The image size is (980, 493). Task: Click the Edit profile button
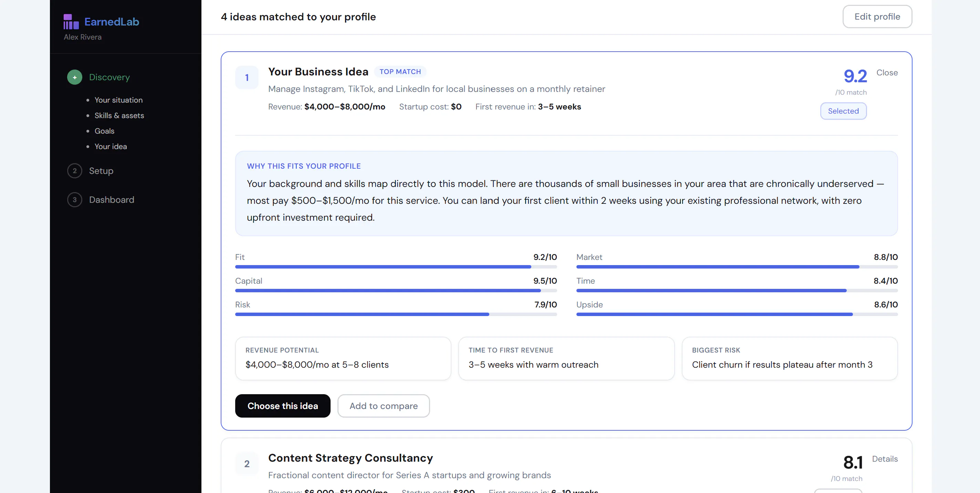click(877, 17)
